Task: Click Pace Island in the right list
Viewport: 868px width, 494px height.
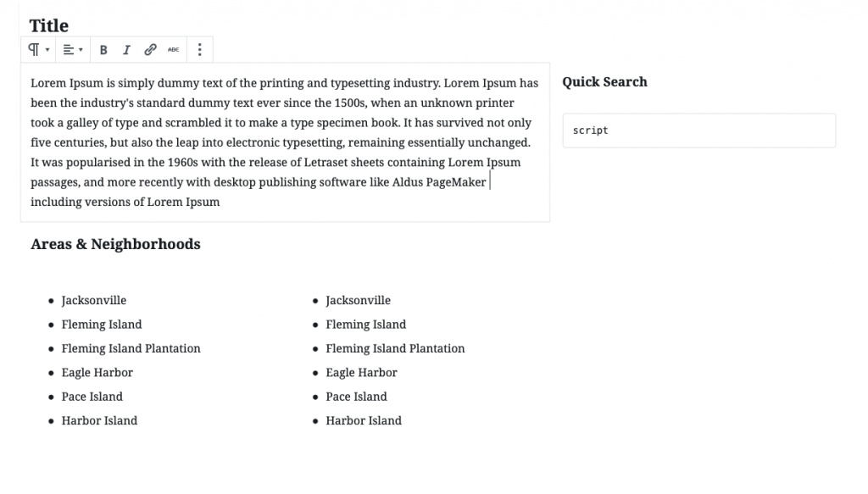Action: (356, 397)
